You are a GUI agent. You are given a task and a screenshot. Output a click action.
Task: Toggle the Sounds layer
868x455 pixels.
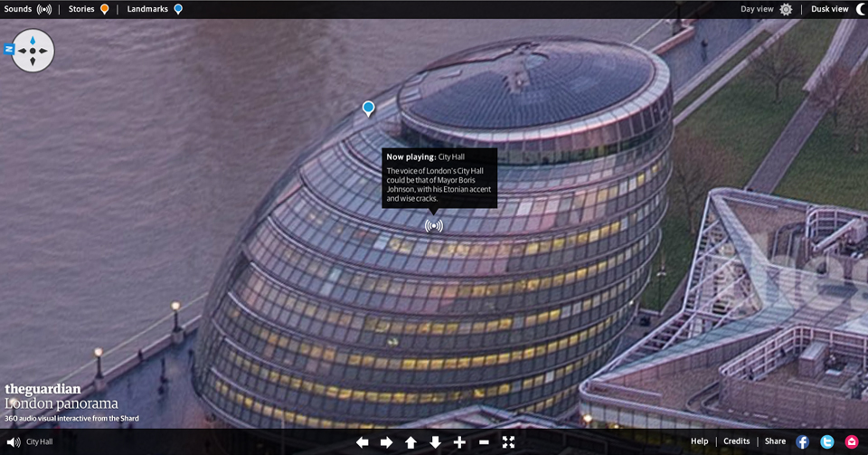[x=28, y=9]
